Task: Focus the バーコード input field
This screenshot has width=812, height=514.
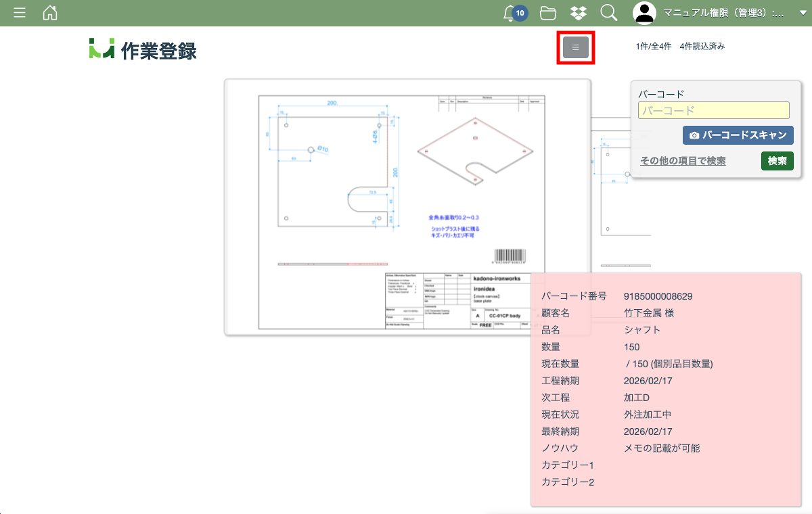Action: click(x=713, y=110)
